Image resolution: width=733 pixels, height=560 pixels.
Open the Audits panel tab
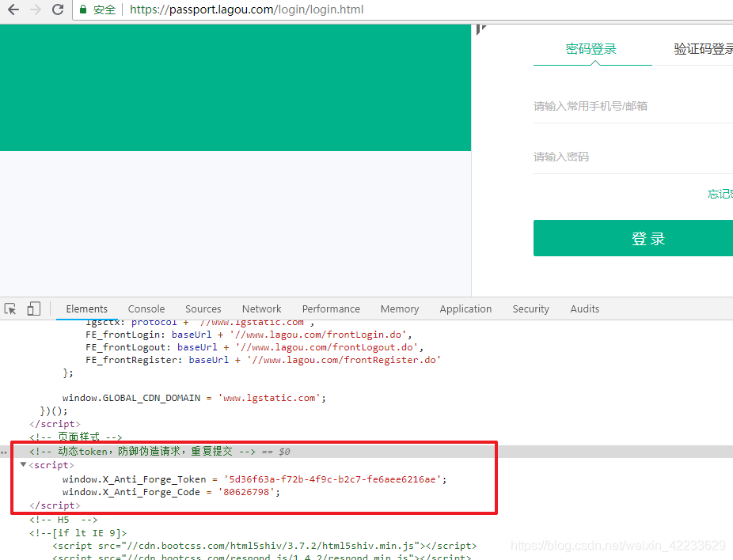coord(584,308)
